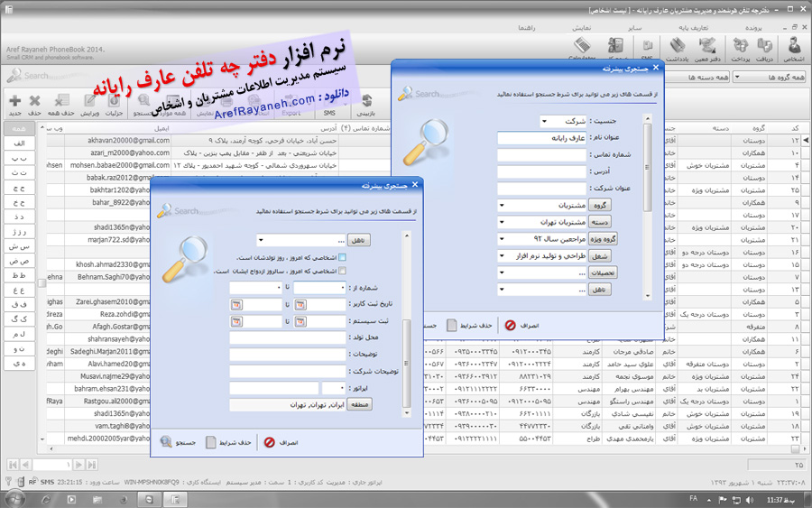Open the جنسیت dropdown showing شرکت
812x508 pixels.
(544, 121)
